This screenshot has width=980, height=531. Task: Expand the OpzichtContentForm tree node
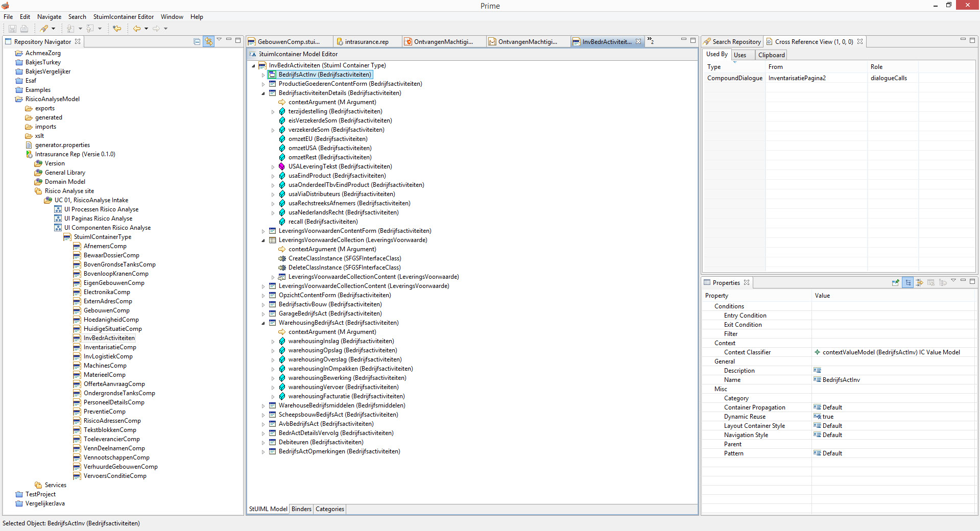pyautogui.click(x=264, y=296)
